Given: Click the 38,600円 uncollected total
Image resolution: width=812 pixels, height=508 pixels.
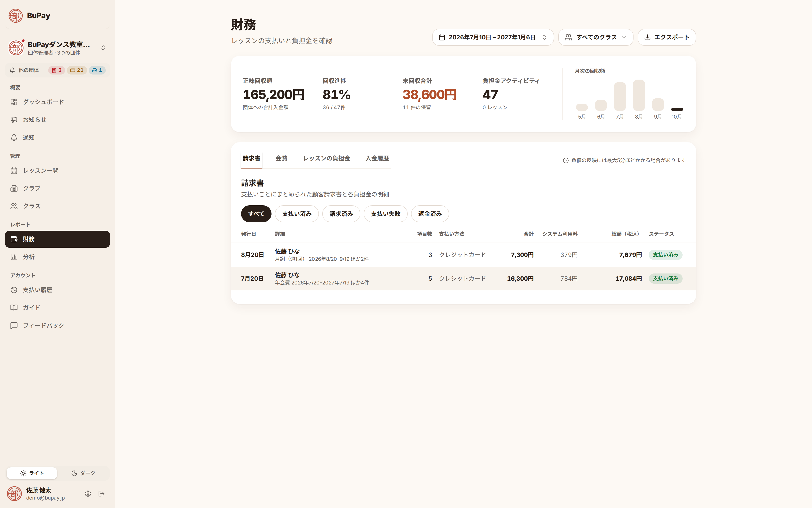Looking at the screenshot, I should tap(429, 95).
